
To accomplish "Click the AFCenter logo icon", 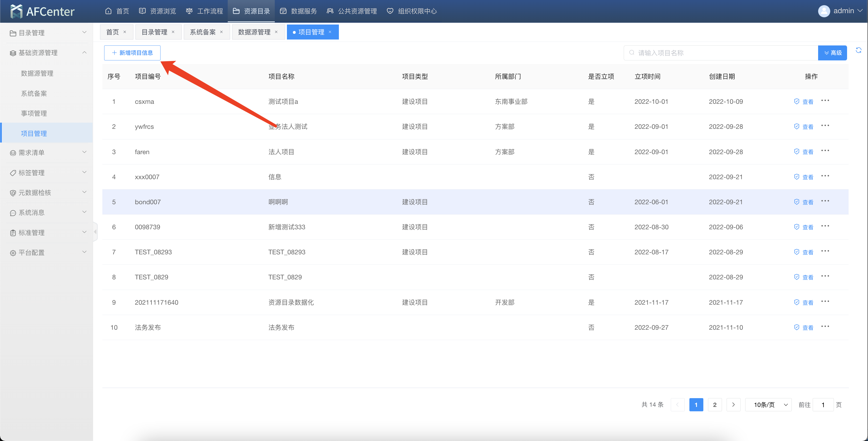I will click(16, 11).
